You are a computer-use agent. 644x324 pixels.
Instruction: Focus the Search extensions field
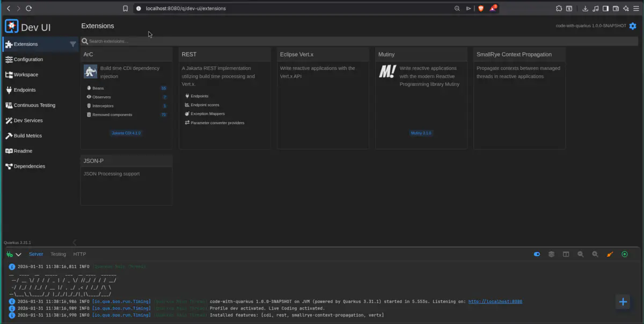pyautogui.click(x=358, y=41)
